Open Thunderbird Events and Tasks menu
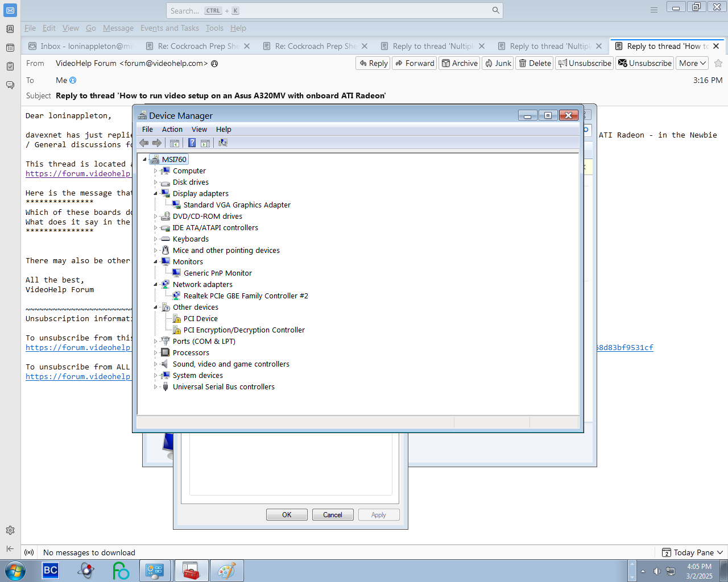This screenshot has height=582, width=728. 169,28
